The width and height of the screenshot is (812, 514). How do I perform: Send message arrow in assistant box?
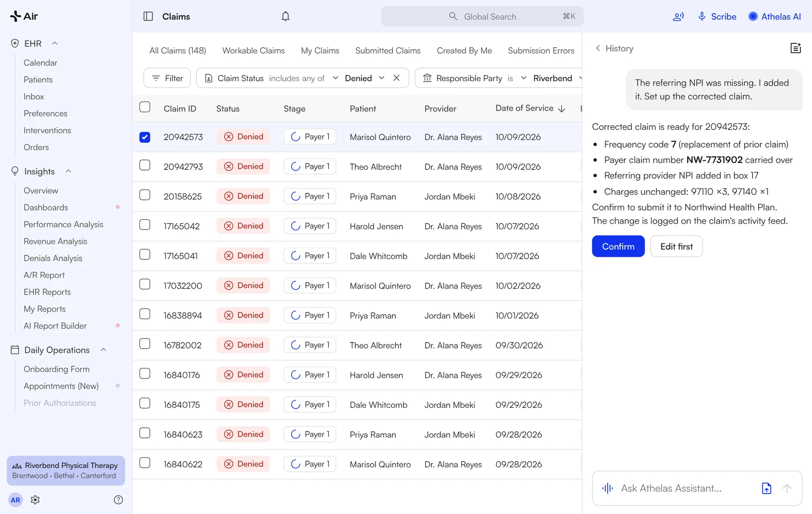[787, 488]
